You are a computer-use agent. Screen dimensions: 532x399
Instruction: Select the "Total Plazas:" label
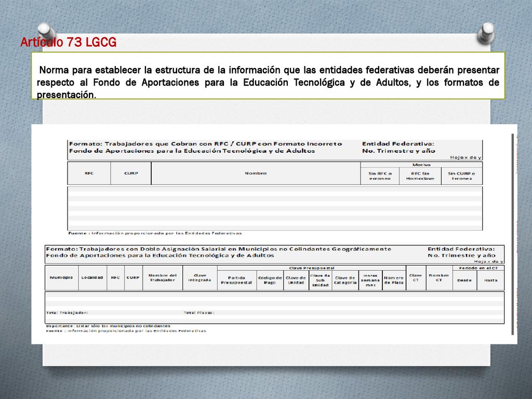pyautogui.click(x=199, y=312)
